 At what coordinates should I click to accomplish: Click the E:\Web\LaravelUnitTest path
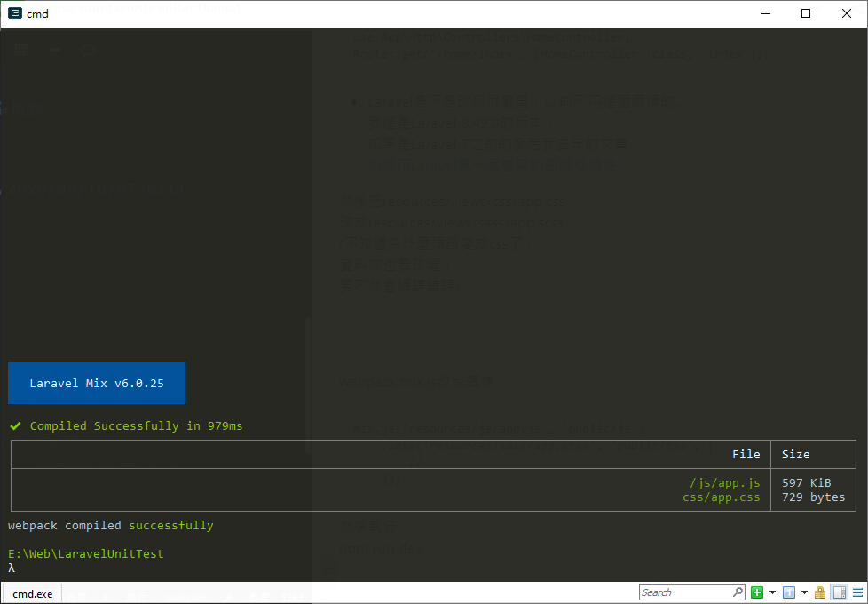point(86,553)
